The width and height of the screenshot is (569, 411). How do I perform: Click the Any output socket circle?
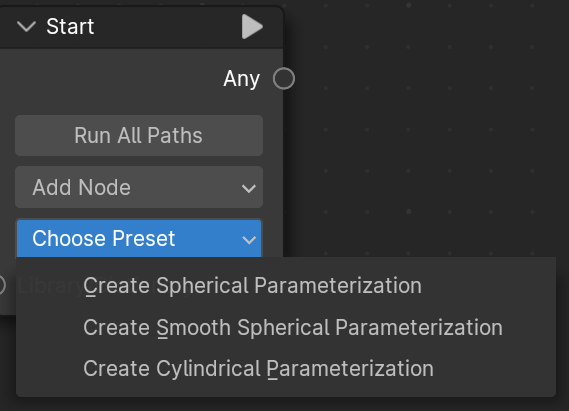tap(284, 78)
